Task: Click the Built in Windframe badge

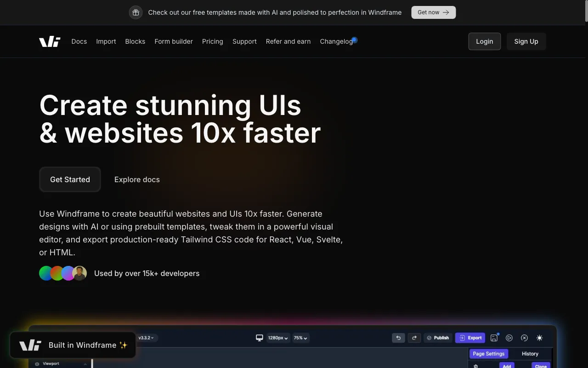Action: point(73,345)
